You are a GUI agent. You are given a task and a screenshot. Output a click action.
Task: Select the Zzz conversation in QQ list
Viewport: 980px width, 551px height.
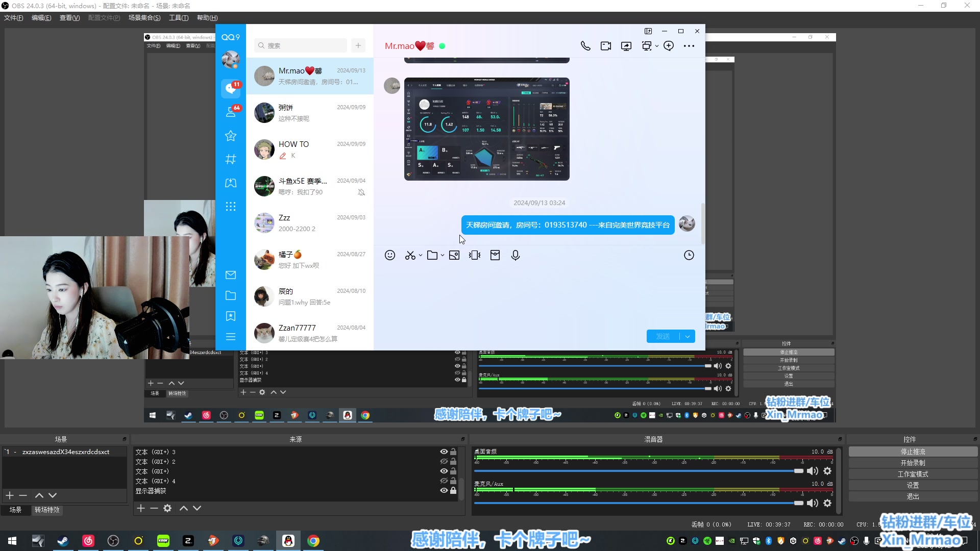point(310,223)
